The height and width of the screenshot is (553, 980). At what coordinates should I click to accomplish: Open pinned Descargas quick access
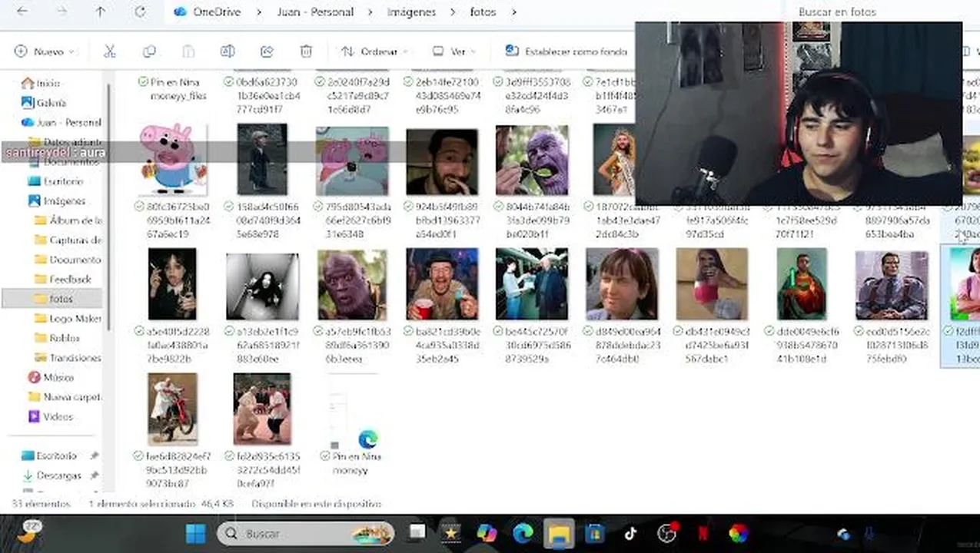point(58,475)
